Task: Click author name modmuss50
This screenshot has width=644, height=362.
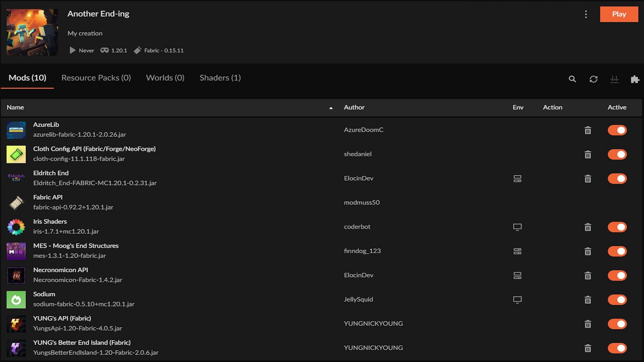Action: [x=362, y=202]
